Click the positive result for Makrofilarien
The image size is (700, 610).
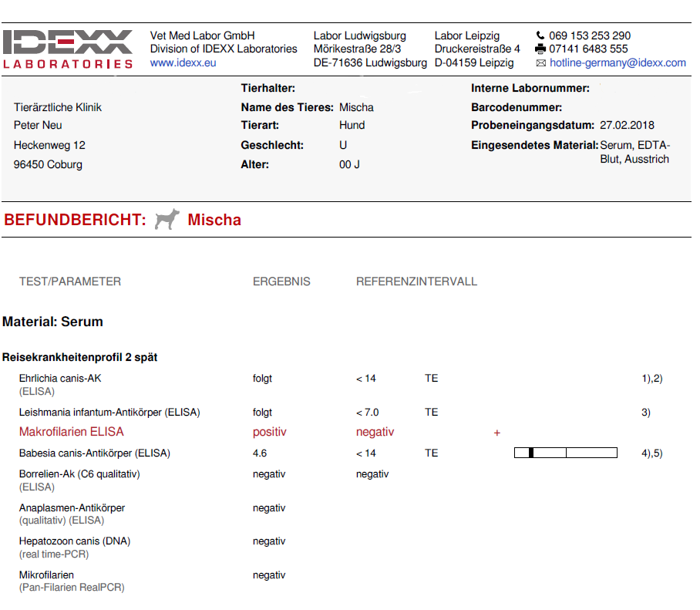[270, 432]
